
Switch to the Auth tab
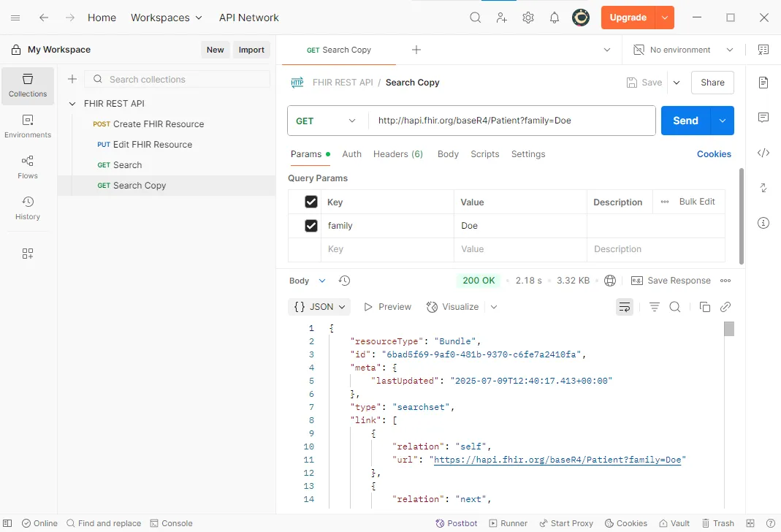351,154
